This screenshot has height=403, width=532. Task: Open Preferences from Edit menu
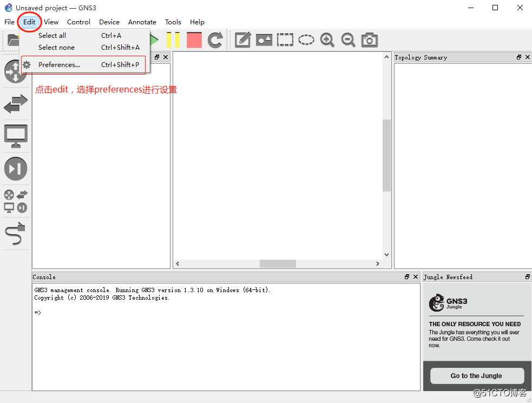tap(84, 65)
